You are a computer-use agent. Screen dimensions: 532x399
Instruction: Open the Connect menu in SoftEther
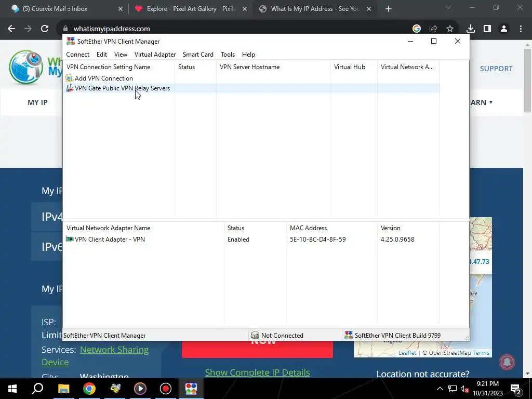click(x=78, y=55)
